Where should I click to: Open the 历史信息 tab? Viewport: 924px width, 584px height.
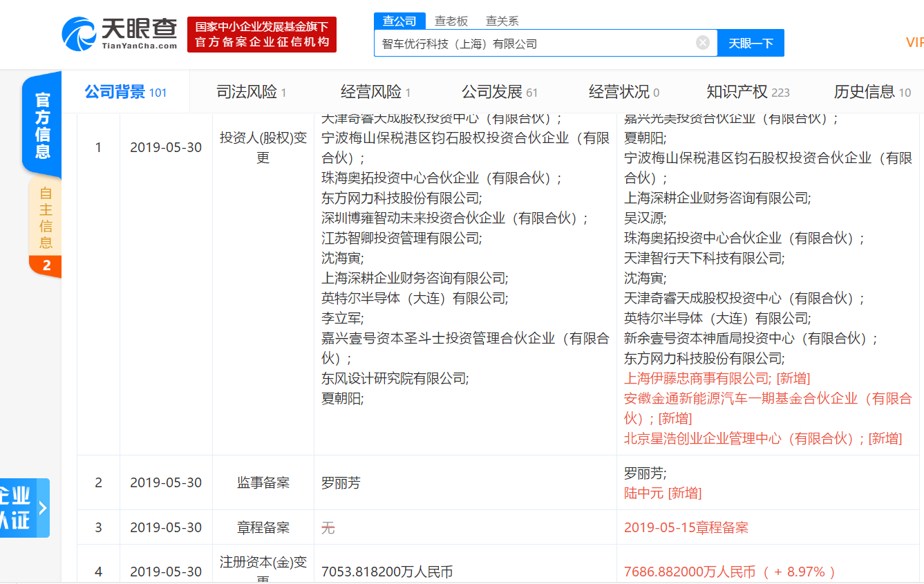[x=872, y=92]
